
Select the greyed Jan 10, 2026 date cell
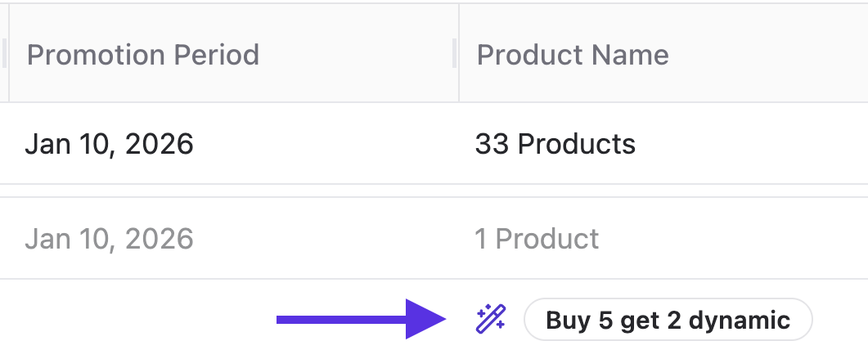pyautogui.click(x=109, y=239)
